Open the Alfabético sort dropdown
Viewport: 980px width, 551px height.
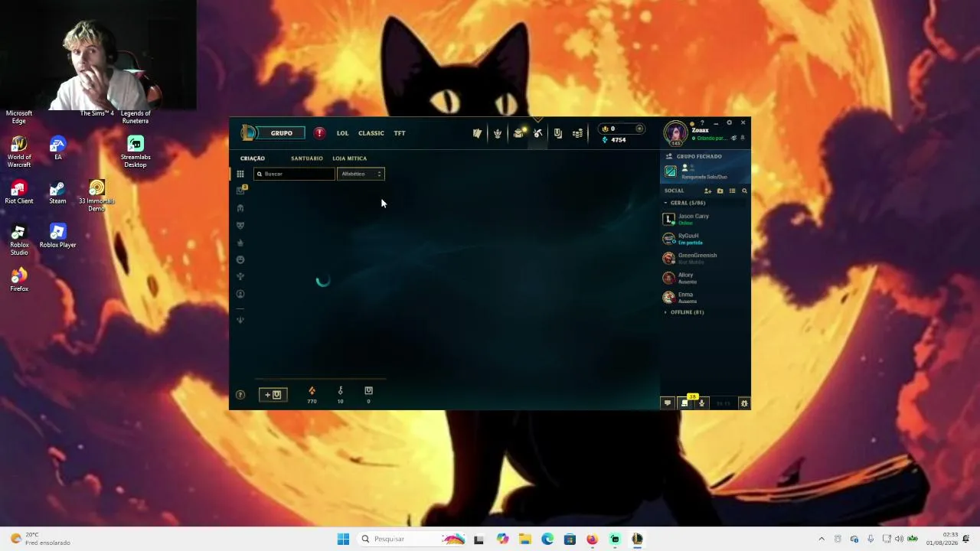[361, 174]
